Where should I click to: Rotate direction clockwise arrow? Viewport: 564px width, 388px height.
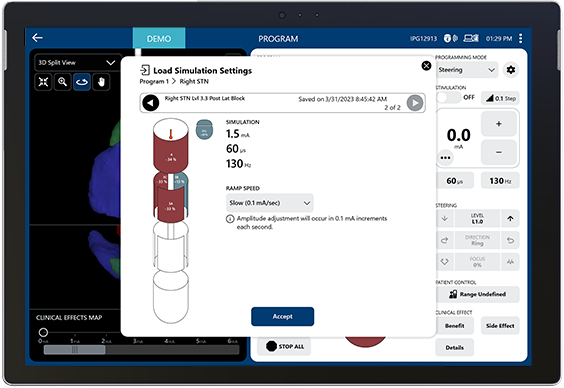tap(445, 240)
